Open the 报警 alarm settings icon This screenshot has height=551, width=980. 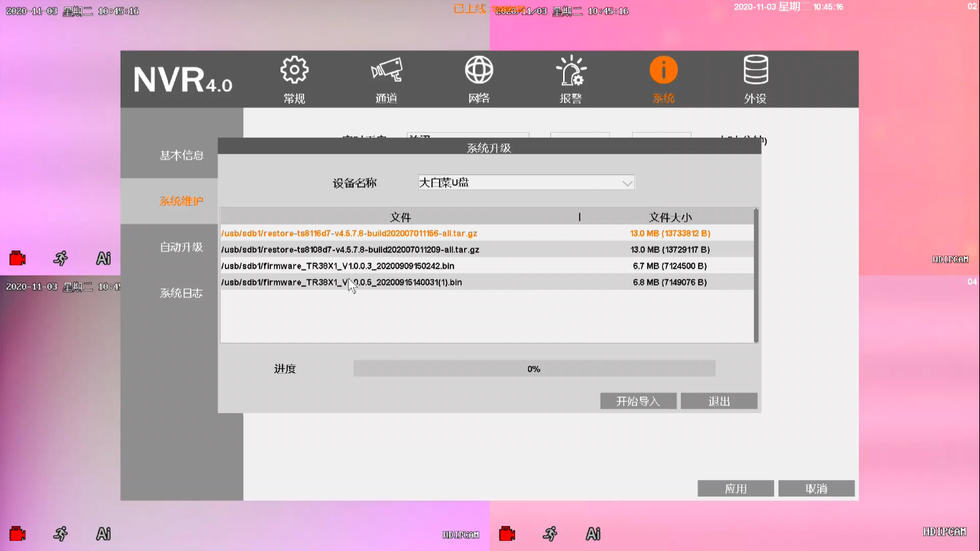tap(571, 70)
